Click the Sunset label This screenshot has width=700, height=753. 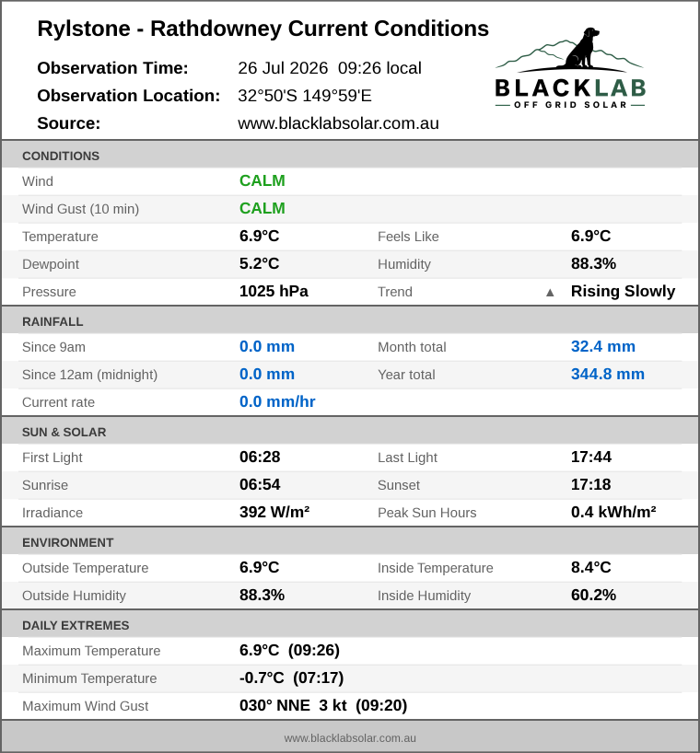tap(399, 485)
